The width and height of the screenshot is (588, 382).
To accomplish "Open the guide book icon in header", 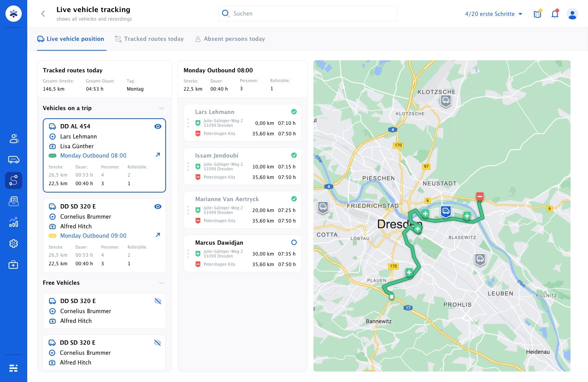I will click(x=537, y=14).
